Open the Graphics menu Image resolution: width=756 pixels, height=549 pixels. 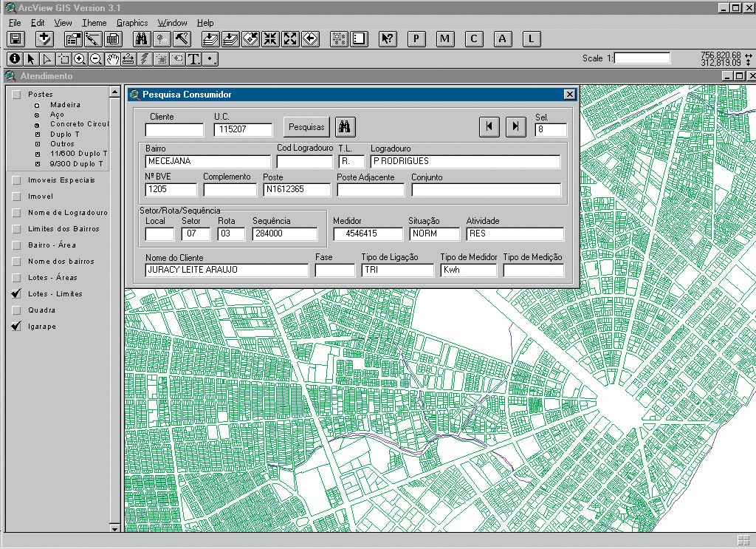pyautogui.click(x=132, y=23)
